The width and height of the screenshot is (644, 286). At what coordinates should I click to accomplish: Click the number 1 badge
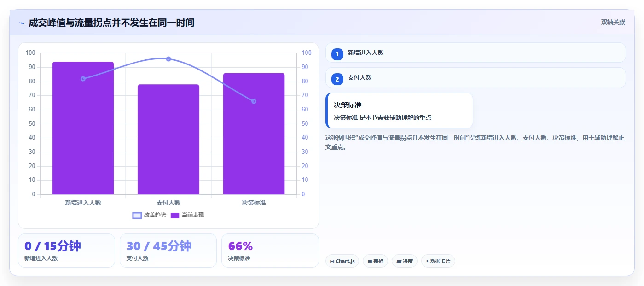click(337, 54)
